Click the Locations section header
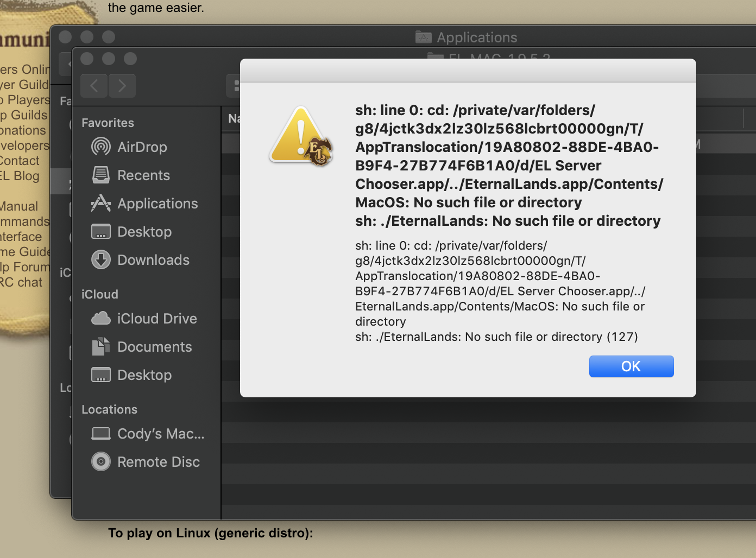756x558 pixels. point(109,409)
